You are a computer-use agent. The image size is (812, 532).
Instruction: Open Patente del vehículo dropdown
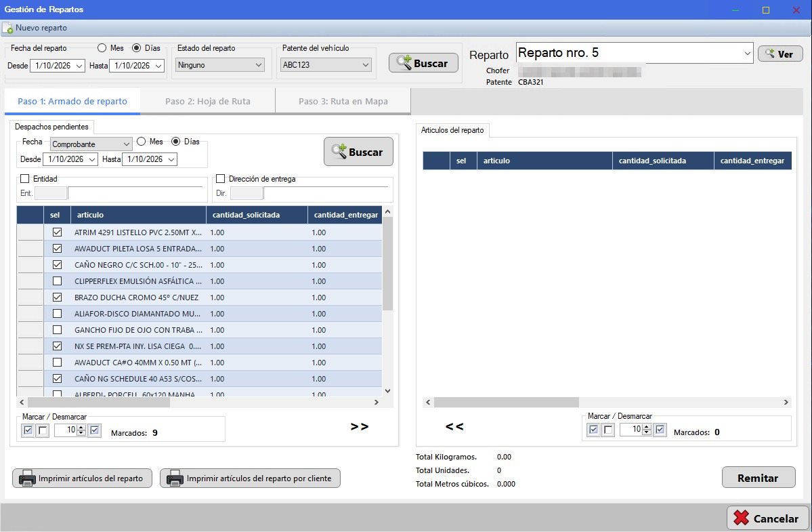(x=326, y=65)
